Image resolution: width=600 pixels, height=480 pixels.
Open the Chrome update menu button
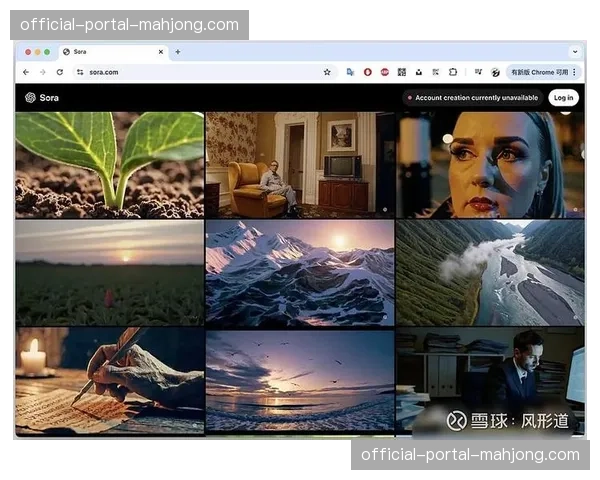544,72
